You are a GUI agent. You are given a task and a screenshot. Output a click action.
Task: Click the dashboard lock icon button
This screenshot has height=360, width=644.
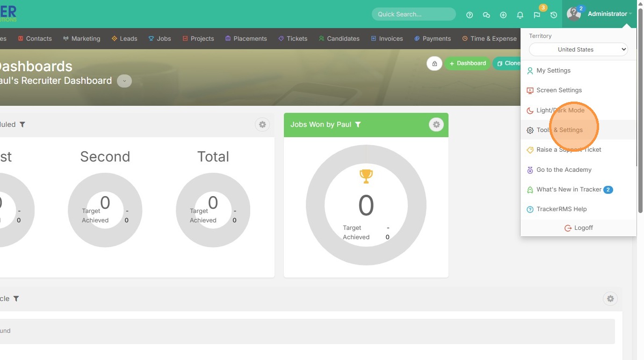tap(434, 63)
